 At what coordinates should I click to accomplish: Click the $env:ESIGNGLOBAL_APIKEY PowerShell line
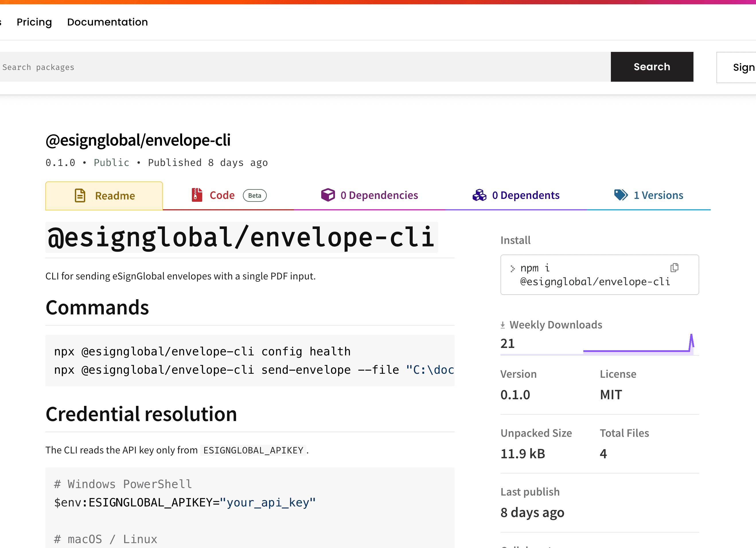click(185, 502)
